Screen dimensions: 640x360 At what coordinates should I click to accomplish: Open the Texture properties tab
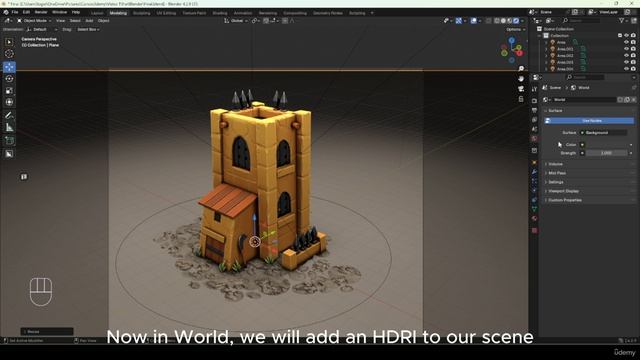(534, 231)
